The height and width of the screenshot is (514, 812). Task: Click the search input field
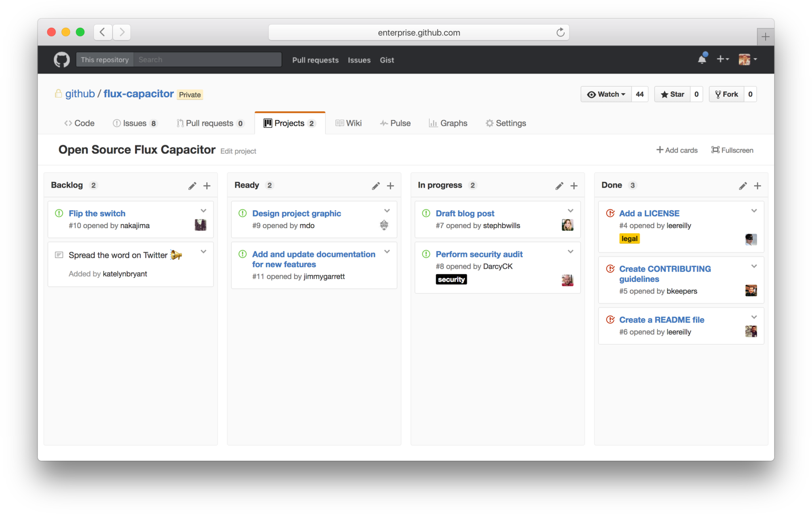click(206, 60)
